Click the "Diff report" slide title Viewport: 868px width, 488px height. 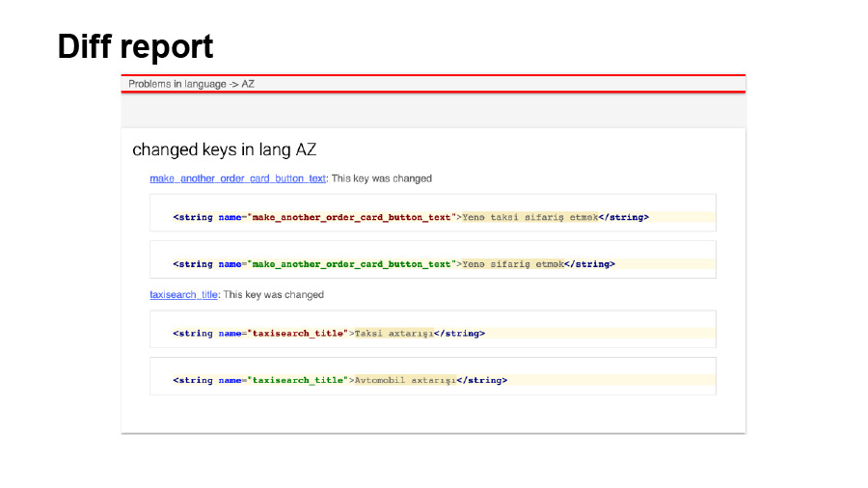pyautogui.click(x=135, y=46)
